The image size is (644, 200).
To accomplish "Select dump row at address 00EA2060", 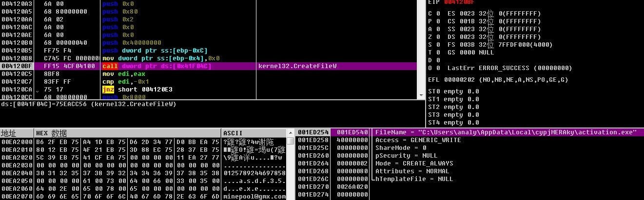I will click(x=143, y=188).
